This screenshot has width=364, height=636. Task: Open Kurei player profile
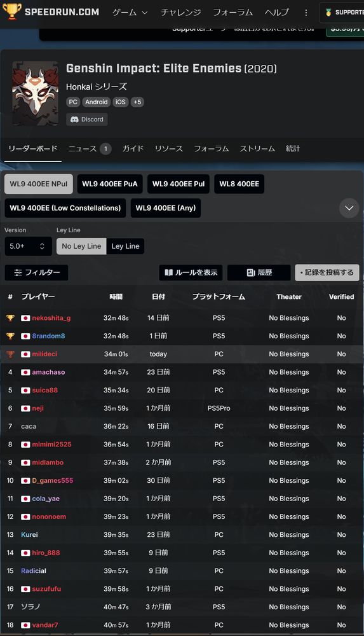point(29,535)
